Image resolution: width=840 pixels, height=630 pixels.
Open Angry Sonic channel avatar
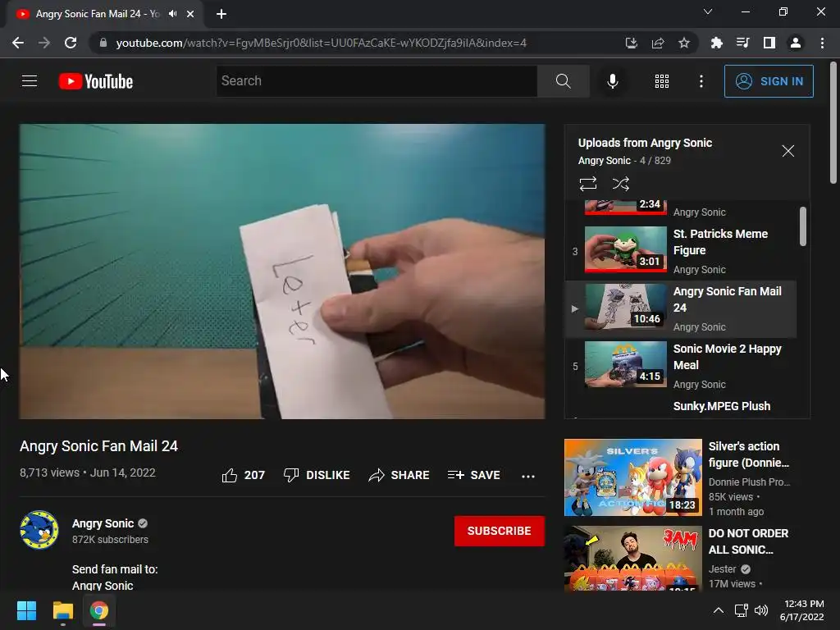point(39,530)
